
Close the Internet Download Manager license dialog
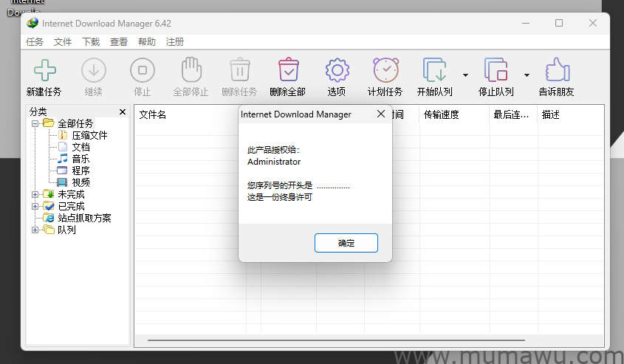point(381,114)
